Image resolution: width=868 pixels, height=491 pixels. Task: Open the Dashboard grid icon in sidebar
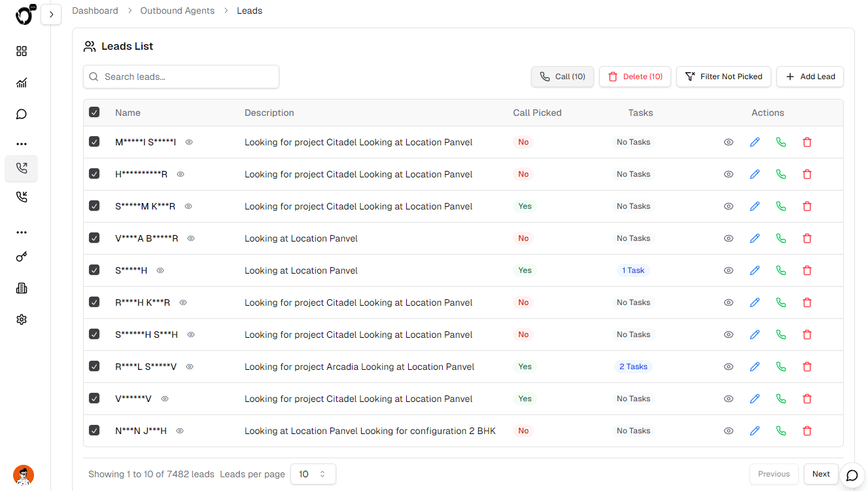(22, 51)
